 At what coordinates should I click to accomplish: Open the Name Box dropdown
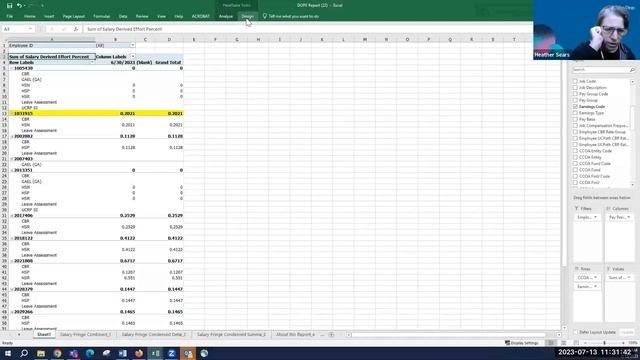[x=30, y=29]
